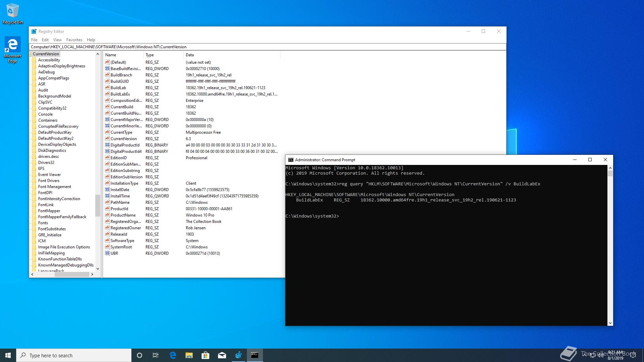Image resolution: width=644 pixels, height=362 pixels.
Task: Select the Image File Execution Options key
Action: pyautogui.click(x=64, y=247)
